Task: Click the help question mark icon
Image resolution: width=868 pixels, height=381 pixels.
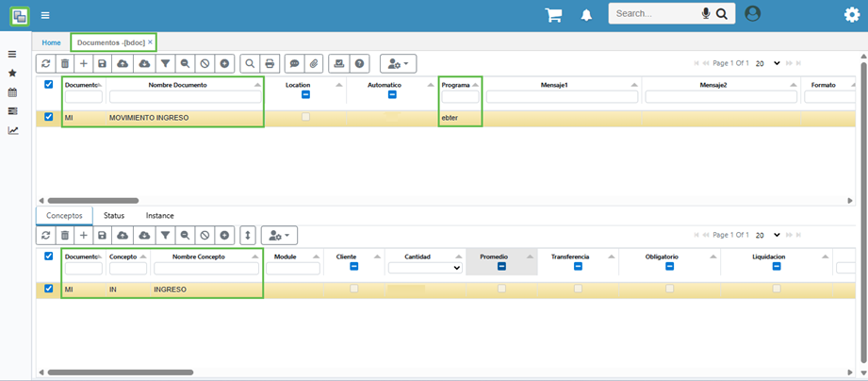Action: pos(359,63)
